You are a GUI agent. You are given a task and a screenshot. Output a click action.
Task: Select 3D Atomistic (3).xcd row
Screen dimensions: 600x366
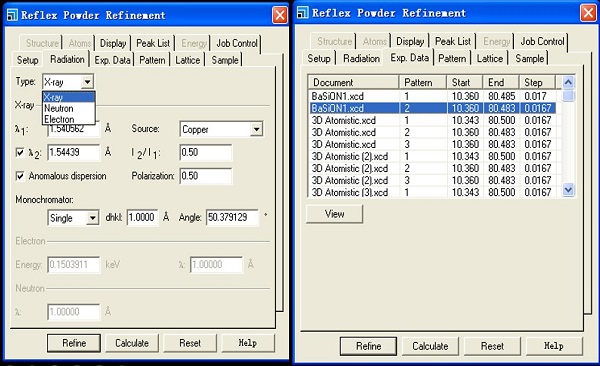pyautogui.click(x=432, y=192)
